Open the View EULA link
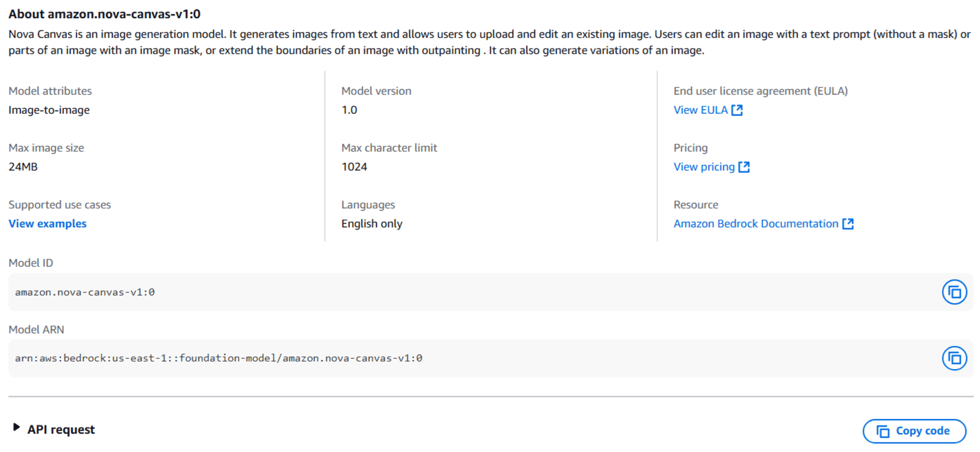The width and height of the screenshot is (980, 452). click(x=701, y=110)
